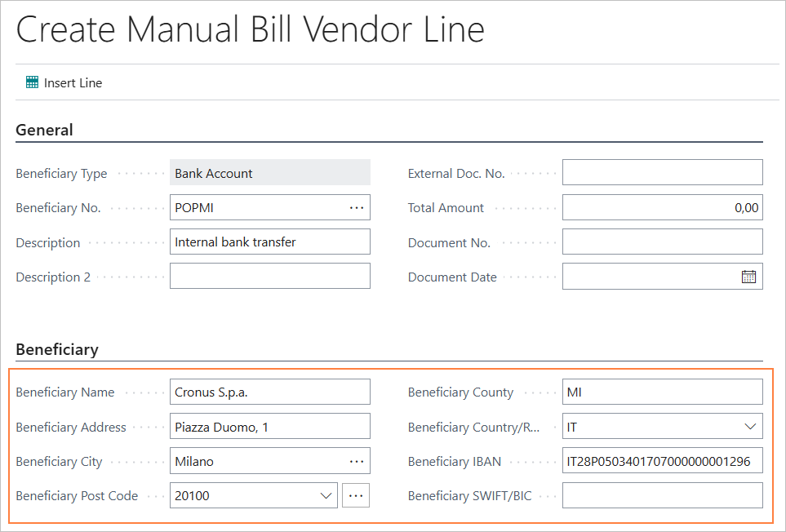Open Beneficiary No. lookup ellipsis
The image size is (786, 532).
pos(357,208)
